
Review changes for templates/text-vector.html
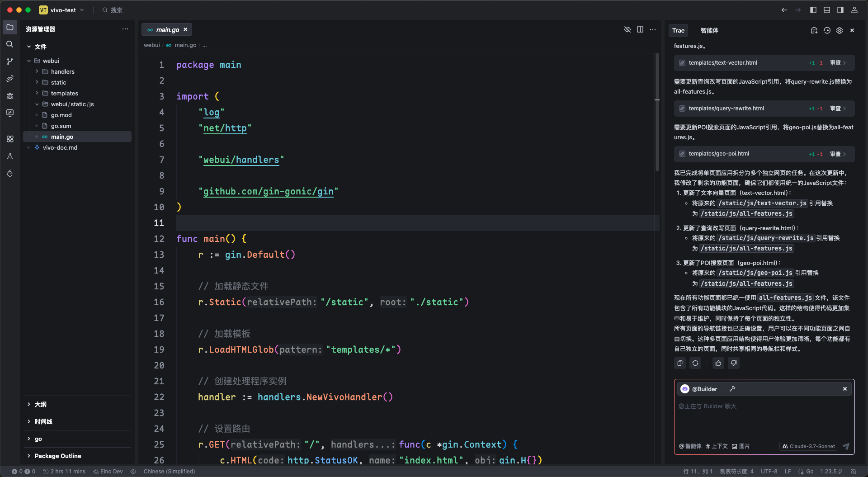pyautogui.click(x=838, y=63)
